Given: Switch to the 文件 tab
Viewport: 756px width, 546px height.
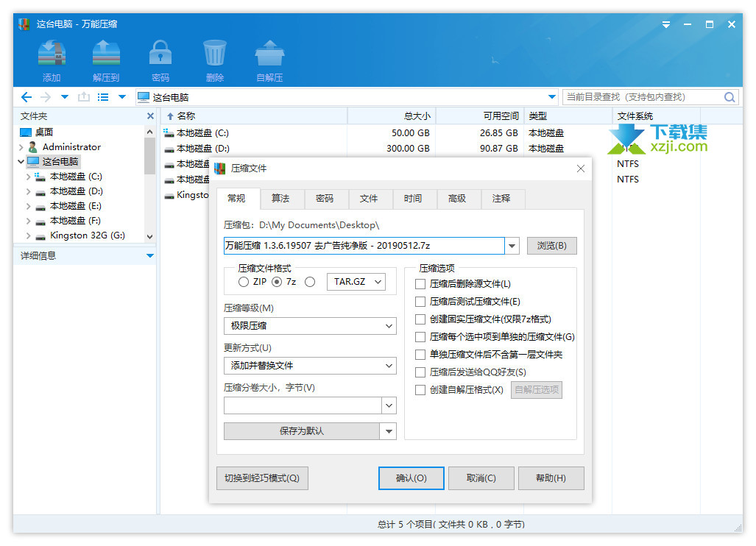Looking at the screenshot, I should click(x=369, y=199).
